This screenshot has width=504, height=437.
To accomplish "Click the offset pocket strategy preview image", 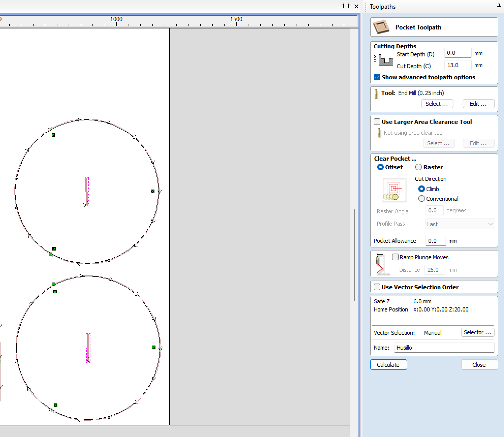I will click(393, 189).
